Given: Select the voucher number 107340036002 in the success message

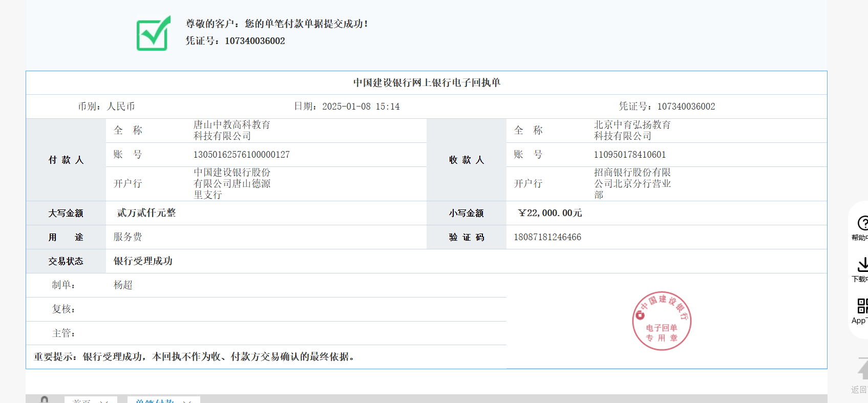Looking at the screenshot, I should pos(255,41).
